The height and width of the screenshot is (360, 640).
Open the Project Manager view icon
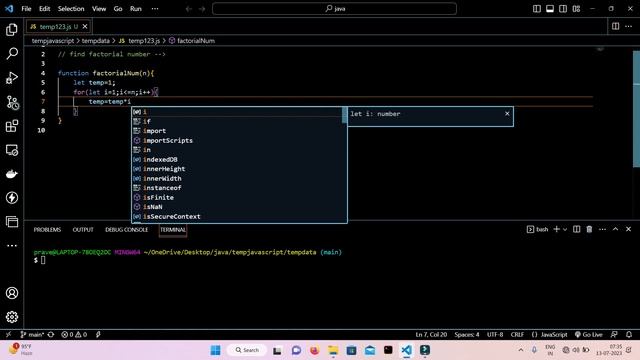pyautogui.click(x=12, y=222)
